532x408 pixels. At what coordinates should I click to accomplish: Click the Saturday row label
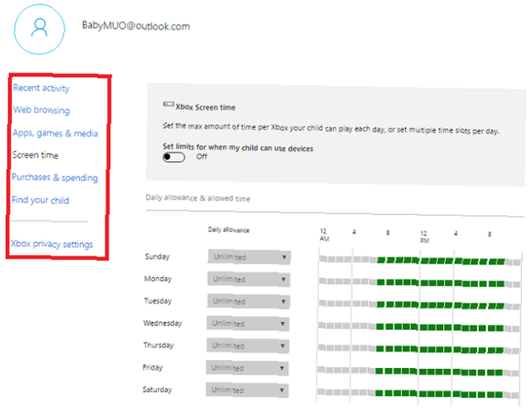(x=157, y=390)
